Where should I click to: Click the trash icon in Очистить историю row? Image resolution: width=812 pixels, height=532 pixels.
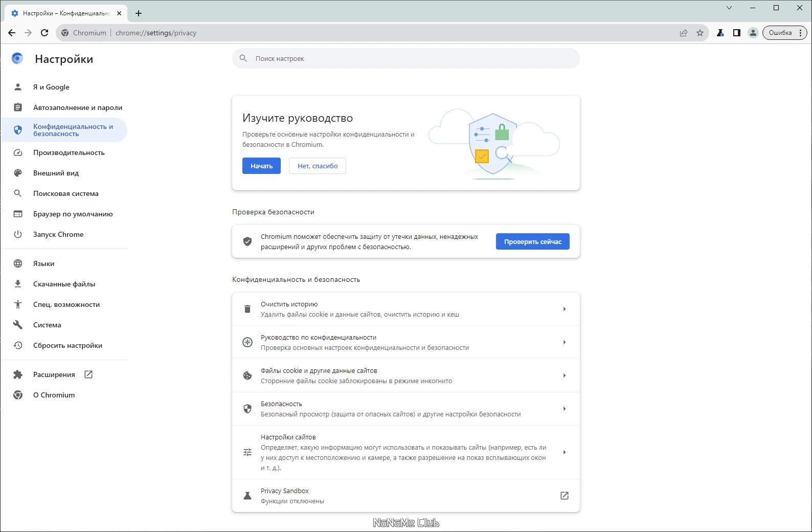pos(247,309)
